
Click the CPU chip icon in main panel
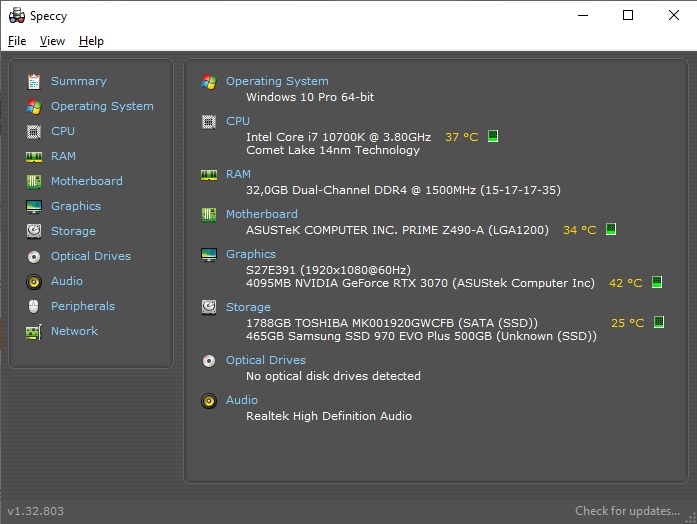point(209,121)
